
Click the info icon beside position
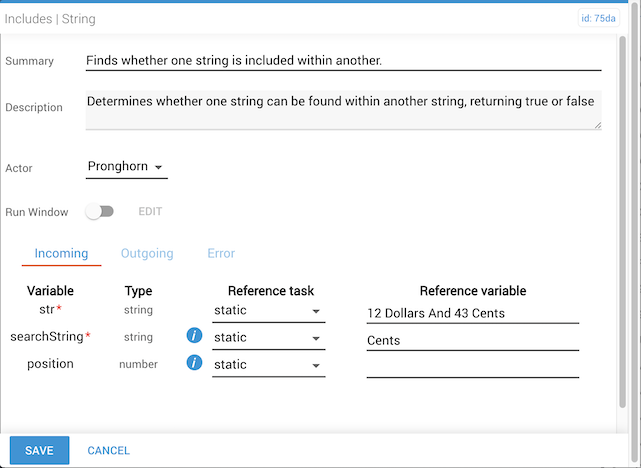[195, 365]
